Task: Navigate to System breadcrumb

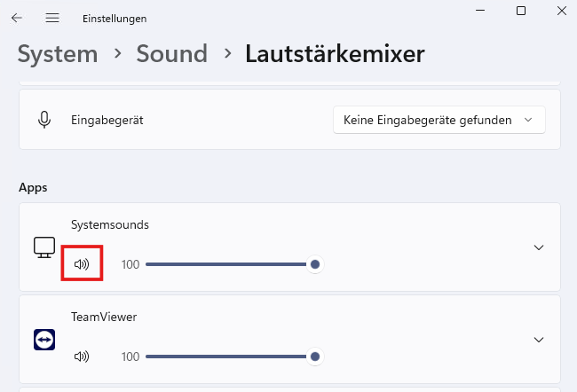Action: click(58, 54)
